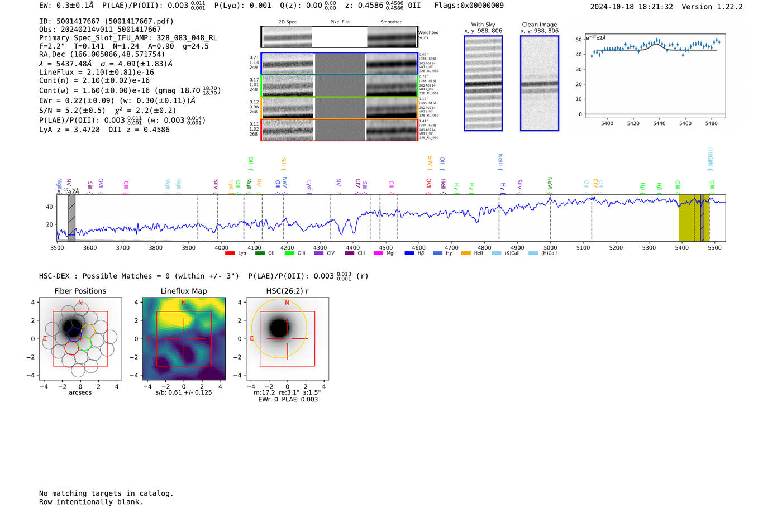Screen dimensions: 782x532
Task: Click the λ = 5437.48Å line
Action: pos(106,64)
